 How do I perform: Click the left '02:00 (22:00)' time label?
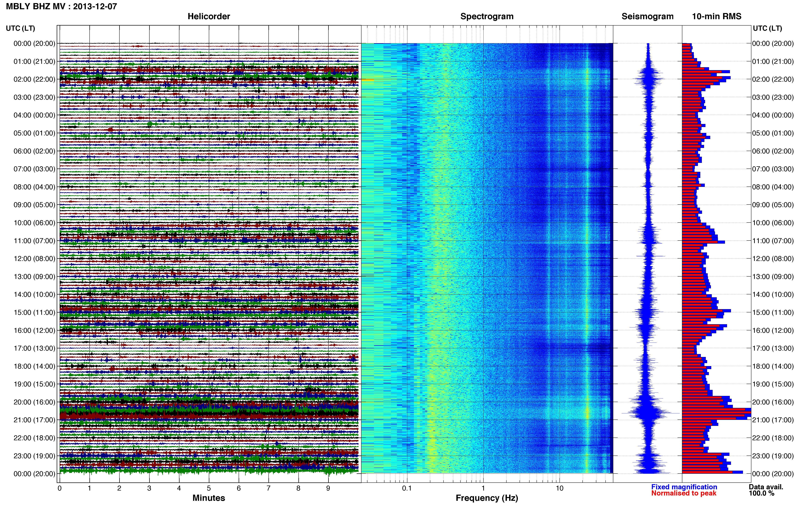34,79
